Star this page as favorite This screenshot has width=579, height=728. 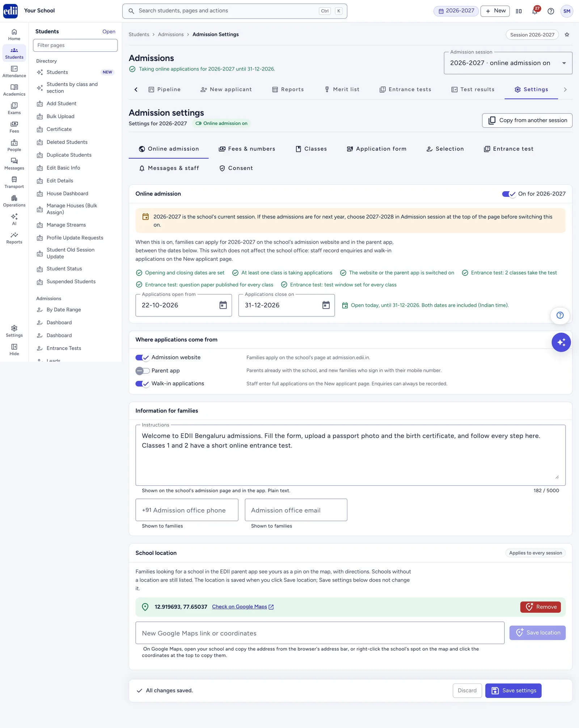[x=567, y=35]
